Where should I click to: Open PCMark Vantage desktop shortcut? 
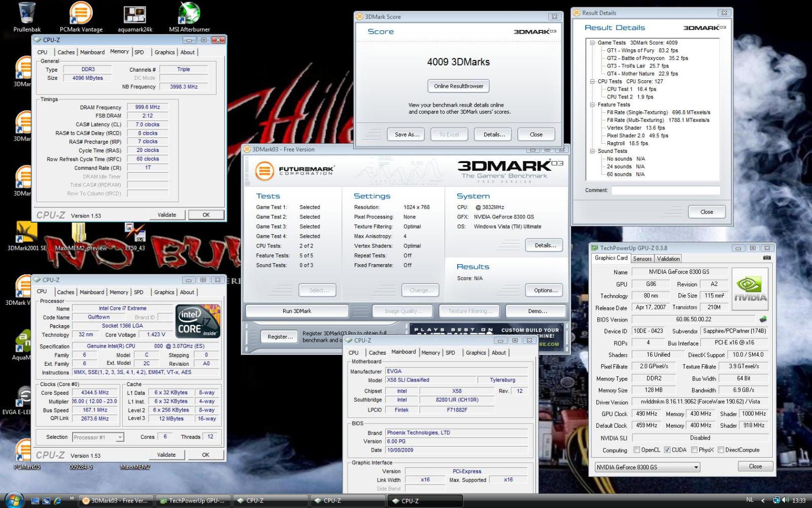(81, 15)
